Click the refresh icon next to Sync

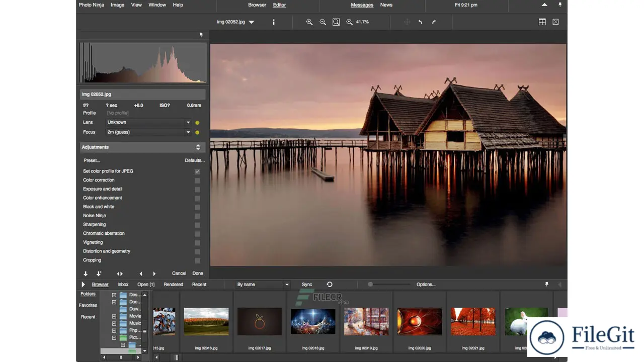click(330, 285)
